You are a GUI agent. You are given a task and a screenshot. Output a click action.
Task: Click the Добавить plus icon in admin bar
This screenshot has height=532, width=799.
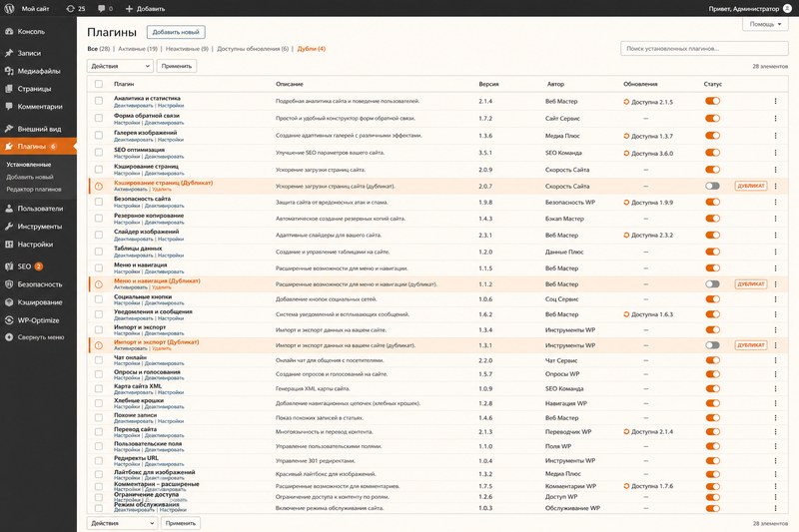(129, 8)
